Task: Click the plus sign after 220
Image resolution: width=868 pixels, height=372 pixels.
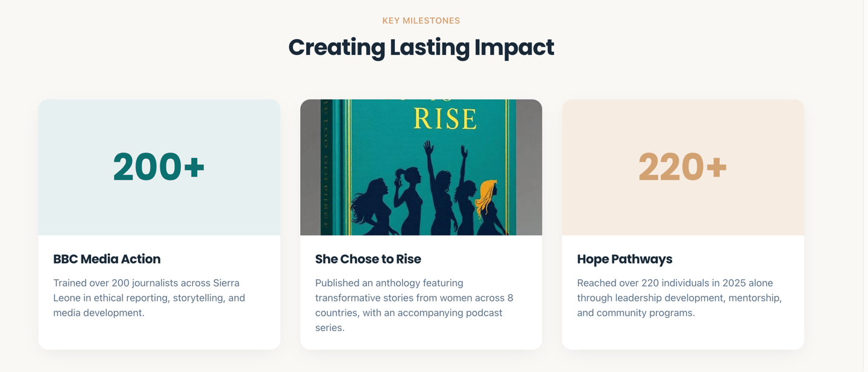Action: (716, 166)
